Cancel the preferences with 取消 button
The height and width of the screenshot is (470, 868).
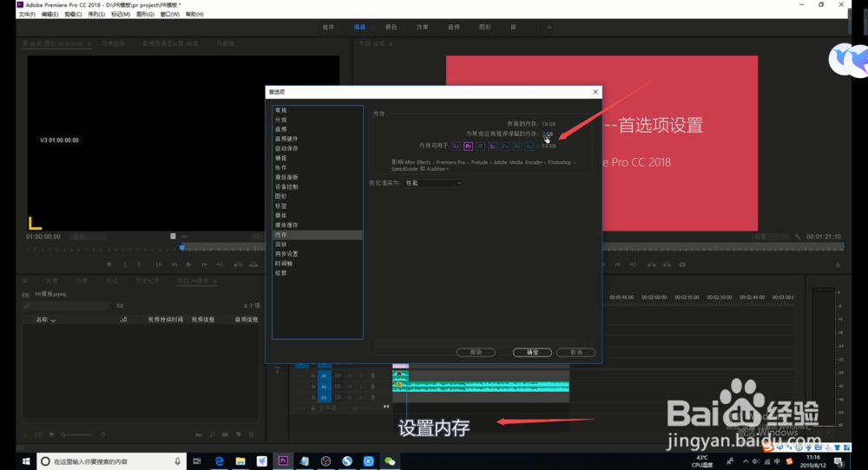(575, 352)
